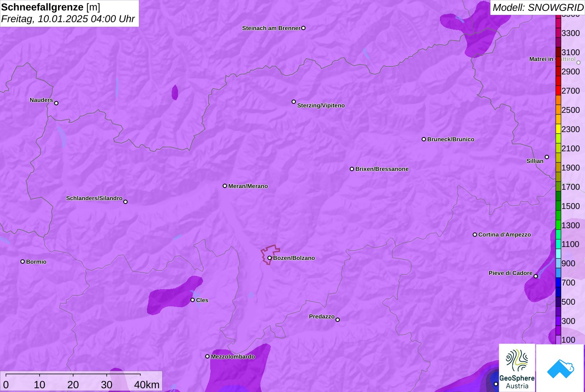
Task: Click the 'Steinach am Brenner' label text
Action: coord(271,28)
